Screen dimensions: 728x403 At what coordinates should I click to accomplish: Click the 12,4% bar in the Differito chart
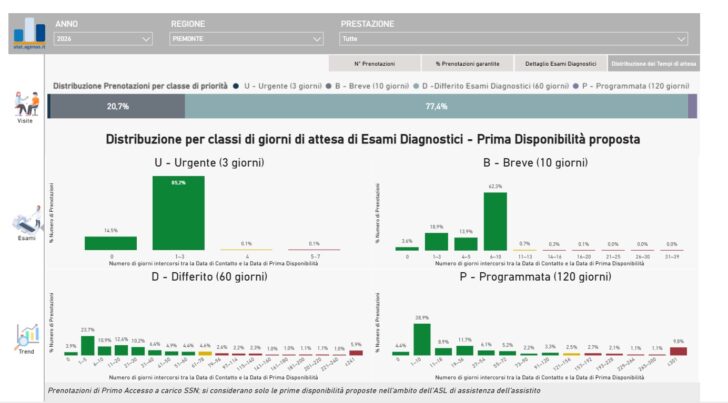(x=121, y=351)
